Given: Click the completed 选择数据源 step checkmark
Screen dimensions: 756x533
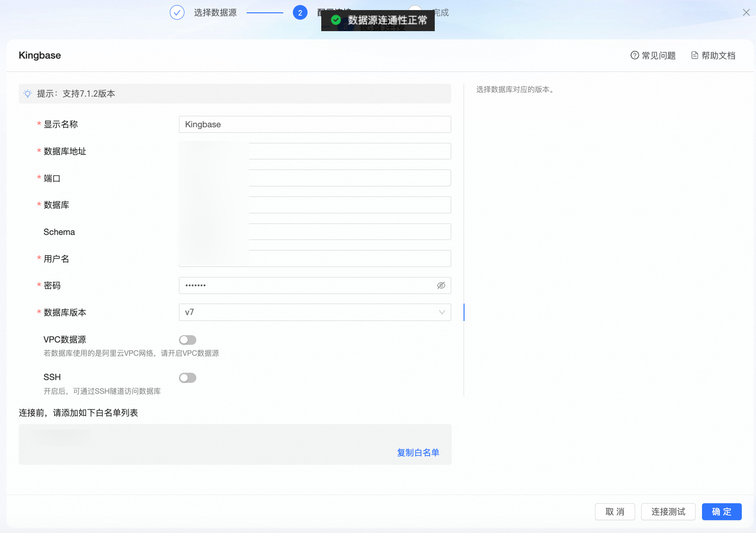Looking at the screenshot, I should (177, 12).
